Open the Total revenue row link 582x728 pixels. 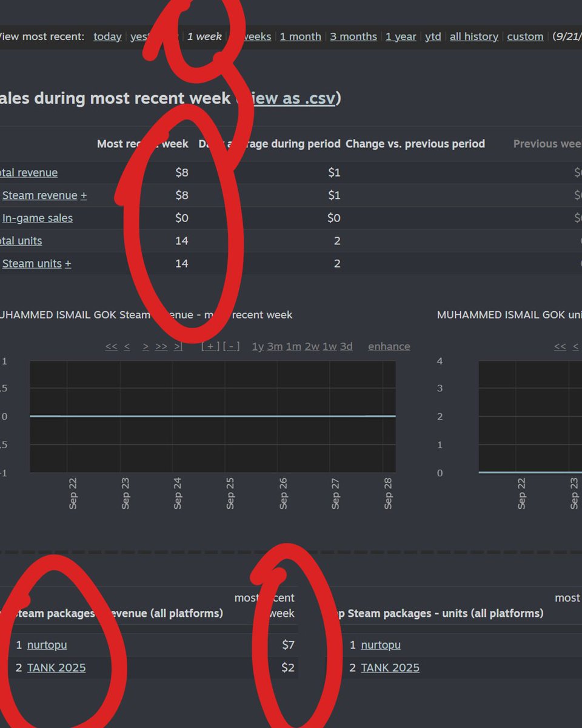click(x=28, y=172)
